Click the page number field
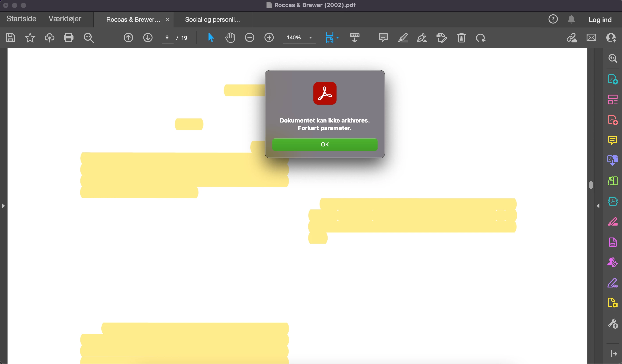 click(167, 38)
